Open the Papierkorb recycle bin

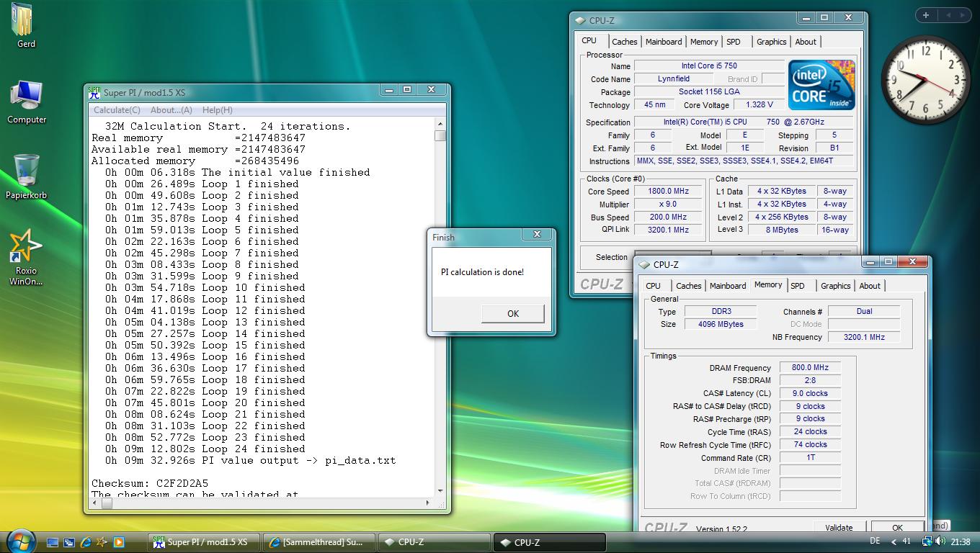point(26,171)
